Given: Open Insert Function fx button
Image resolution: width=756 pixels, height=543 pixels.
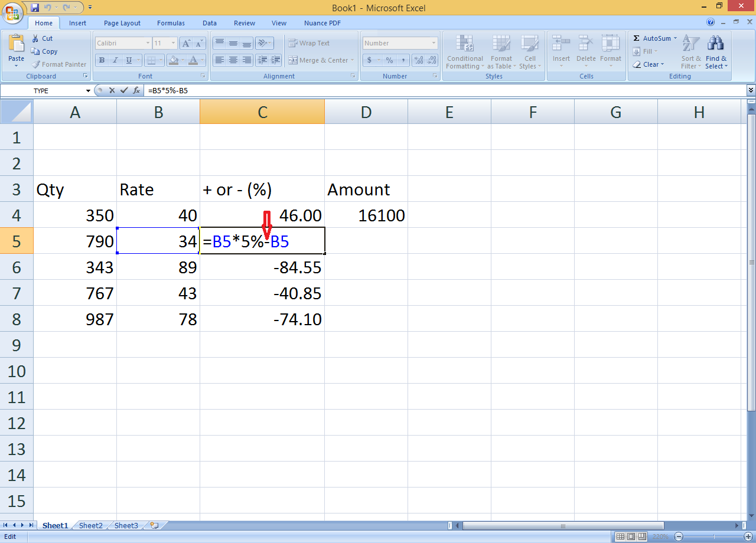Looking at the screenshot, I should click(136, 90).
